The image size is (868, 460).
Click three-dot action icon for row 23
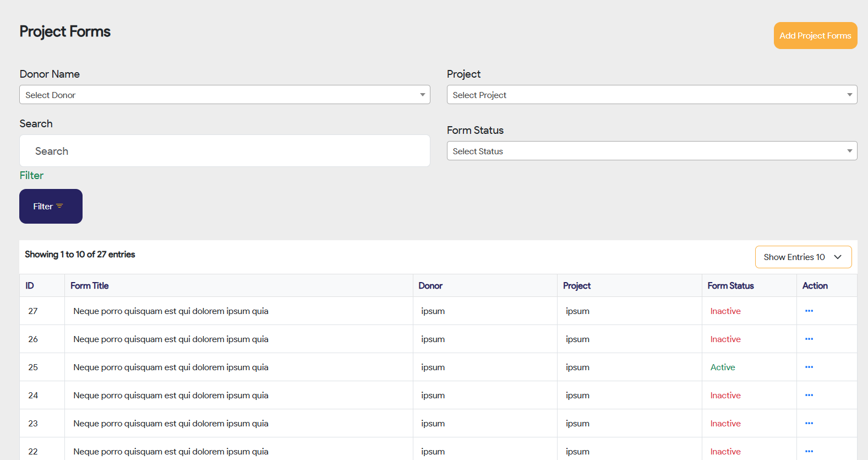[809, 423]
